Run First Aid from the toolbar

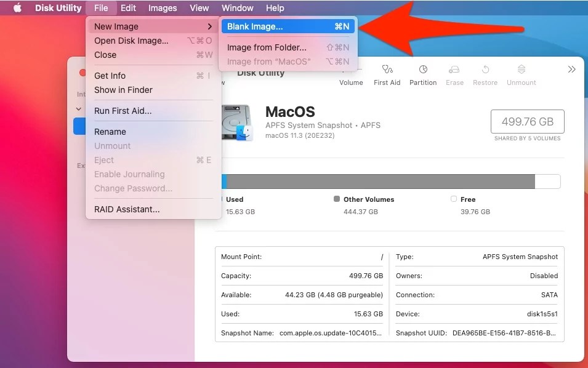[387, 74]
